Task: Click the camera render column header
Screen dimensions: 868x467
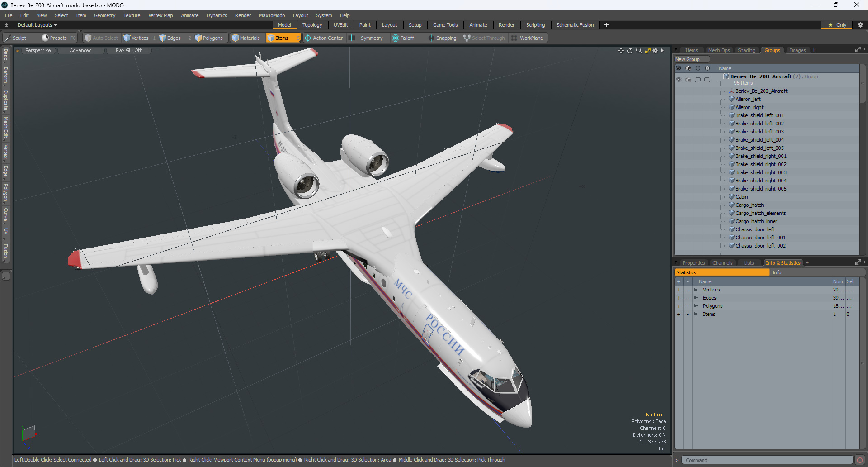Action: pos(689,68)
